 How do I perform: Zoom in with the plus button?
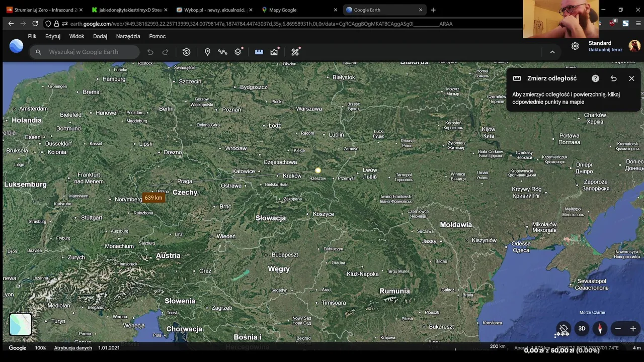633,329
